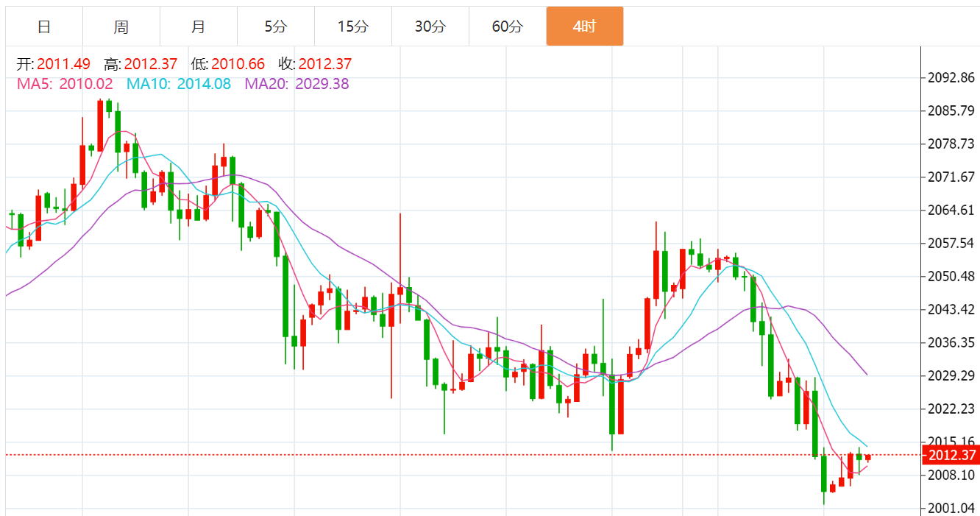Switch to the 5分 timeframe tab
The height and width of the screenshot is (516, 980).
pos(276,26)
